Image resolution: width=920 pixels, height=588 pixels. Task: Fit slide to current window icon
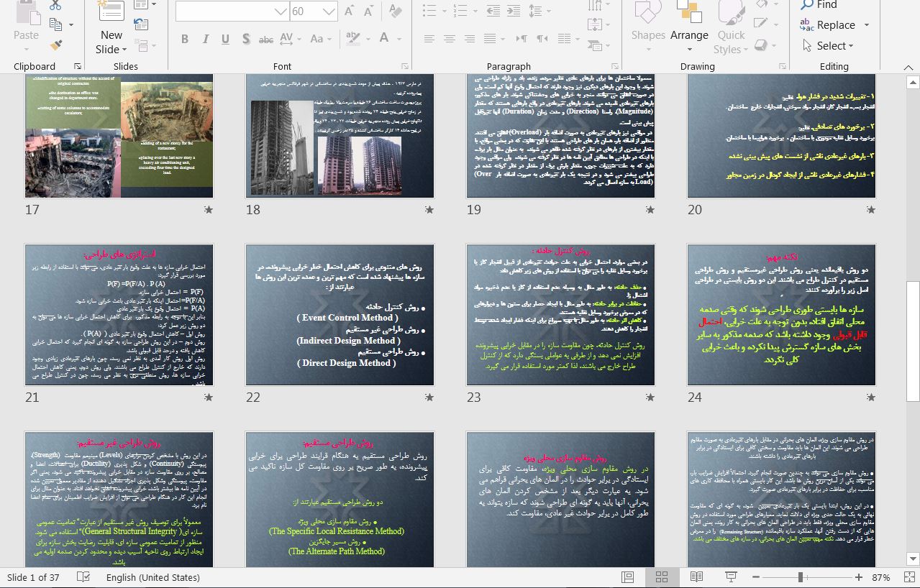tap(908, 577)
